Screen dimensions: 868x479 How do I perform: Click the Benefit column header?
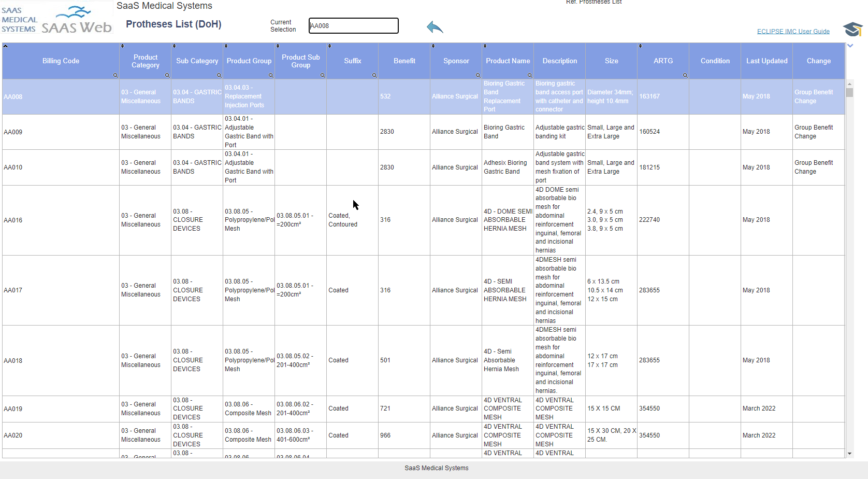tap(404, 61)
